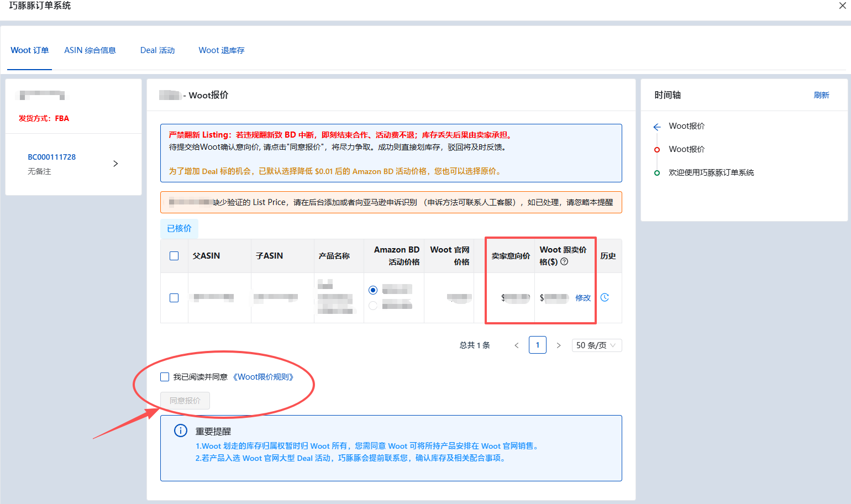This screenshot has height=504, width=851.
Task: Click the 卖家意向价 column header
Action: 511,256
